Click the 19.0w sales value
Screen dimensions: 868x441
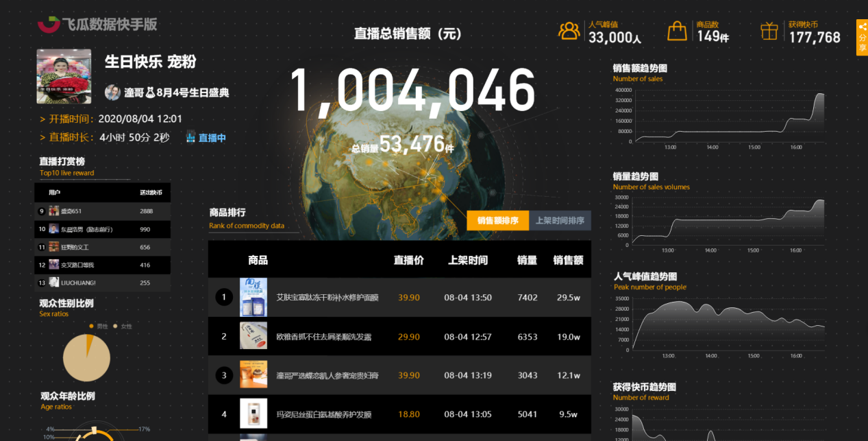coord(569,337)
